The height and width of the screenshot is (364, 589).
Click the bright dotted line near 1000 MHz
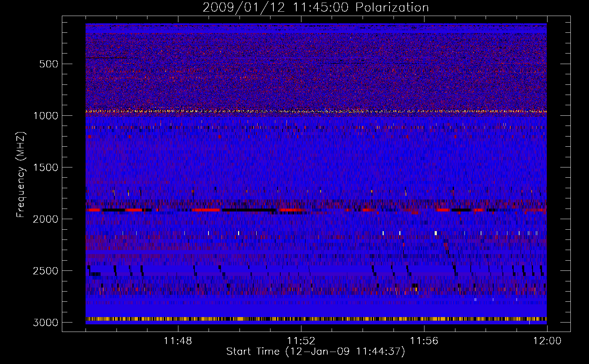[x=316, y=111]
